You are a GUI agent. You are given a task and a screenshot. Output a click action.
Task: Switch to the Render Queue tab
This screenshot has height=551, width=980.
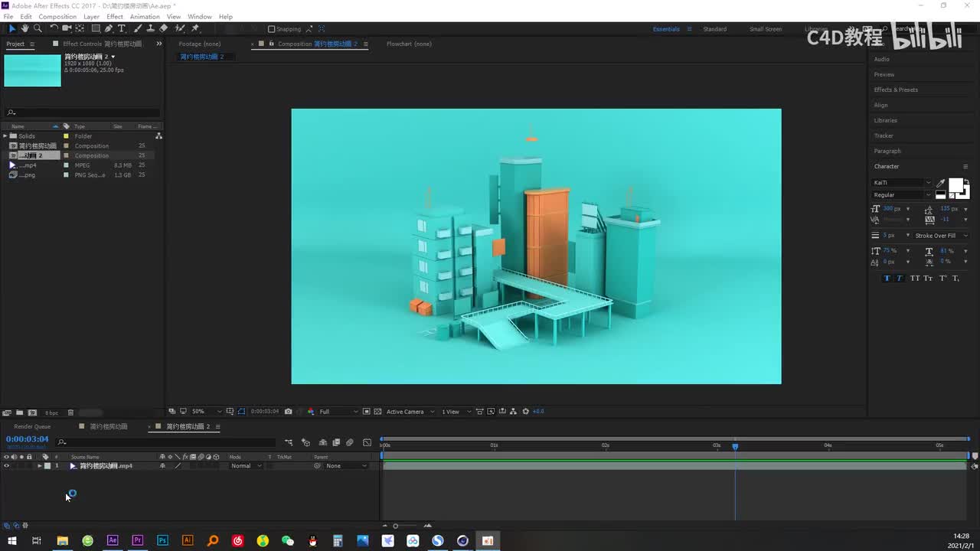point(32,426)
